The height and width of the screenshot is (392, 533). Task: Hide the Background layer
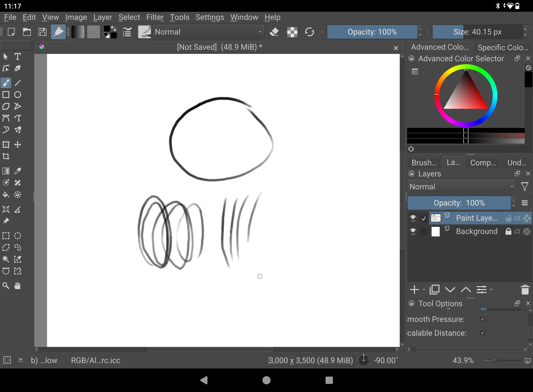pyautogui.click(x=413, y=231)
